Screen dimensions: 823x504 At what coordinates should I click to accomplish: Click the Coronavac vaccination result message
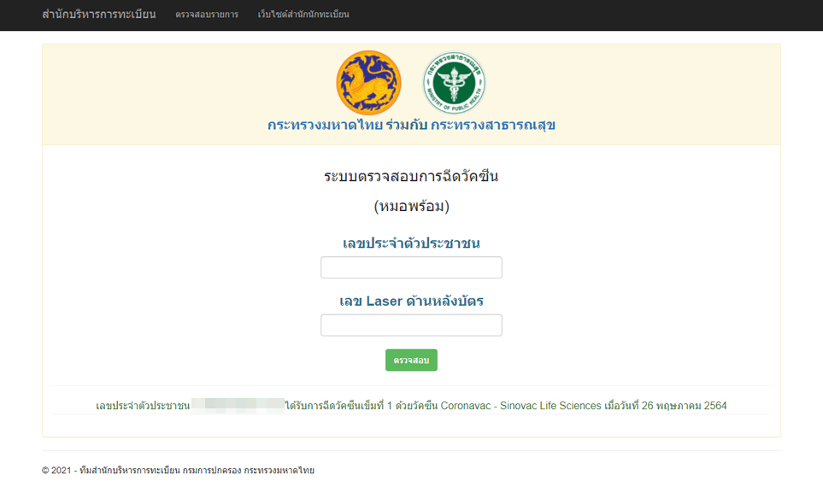(x=412, y=406)
